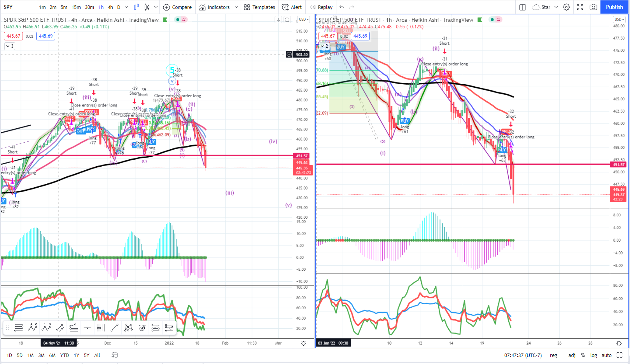Start Bar Replay mode

coord(321,7)
